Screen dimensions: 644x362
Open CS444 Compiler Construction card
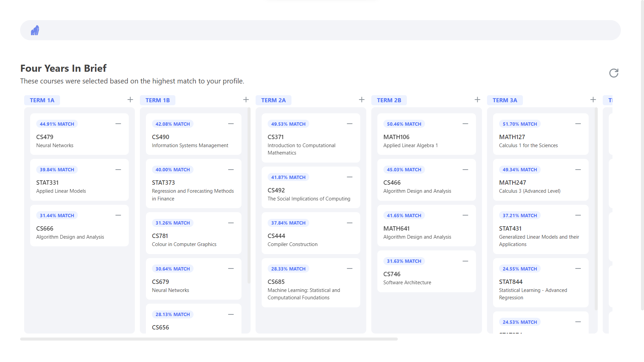click(x=310, y=236)
